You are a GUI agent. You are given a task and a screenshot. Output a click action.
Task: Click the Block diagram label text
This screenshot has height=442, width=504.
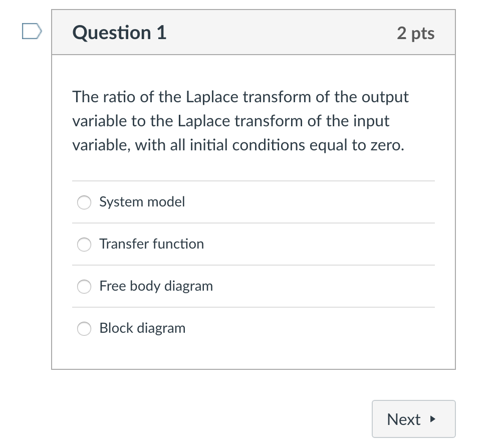[x=142, y=329]
